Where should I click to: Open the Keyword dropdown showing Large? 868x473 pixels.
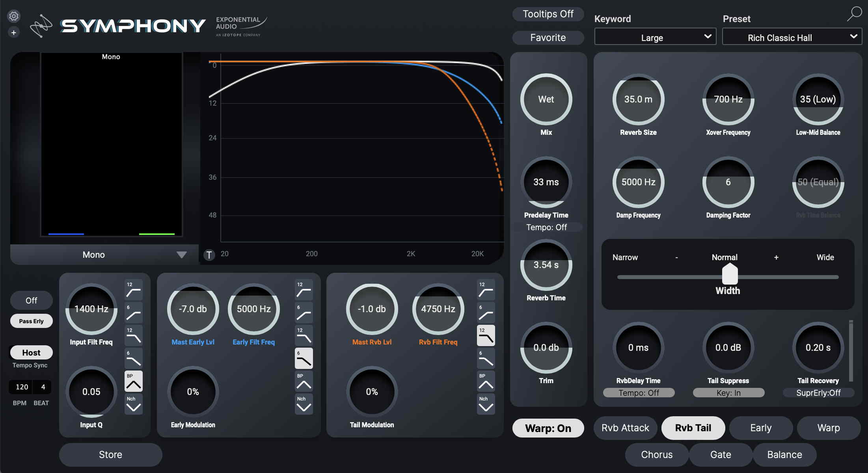(x=655, y=37)
